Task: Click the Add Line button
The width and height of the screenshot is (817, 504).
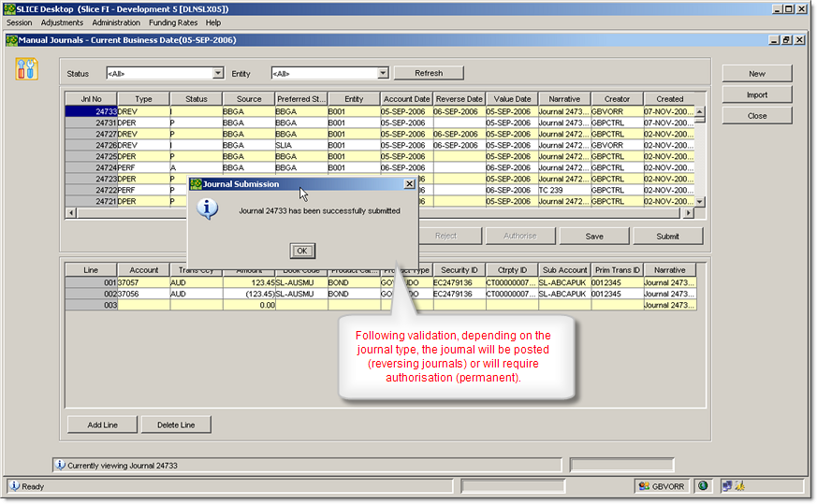Action: (x=103, y=425)
